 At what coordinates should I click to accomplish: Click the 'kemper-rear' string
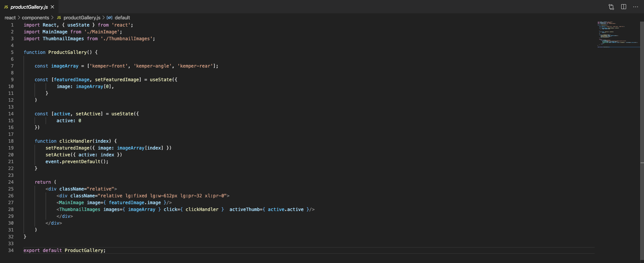pyautogui.click(x=195, y=66)
